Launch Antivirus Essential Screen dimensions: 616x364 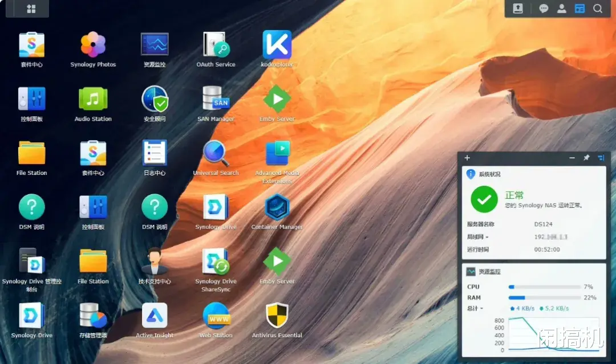[x=277, y=321]
